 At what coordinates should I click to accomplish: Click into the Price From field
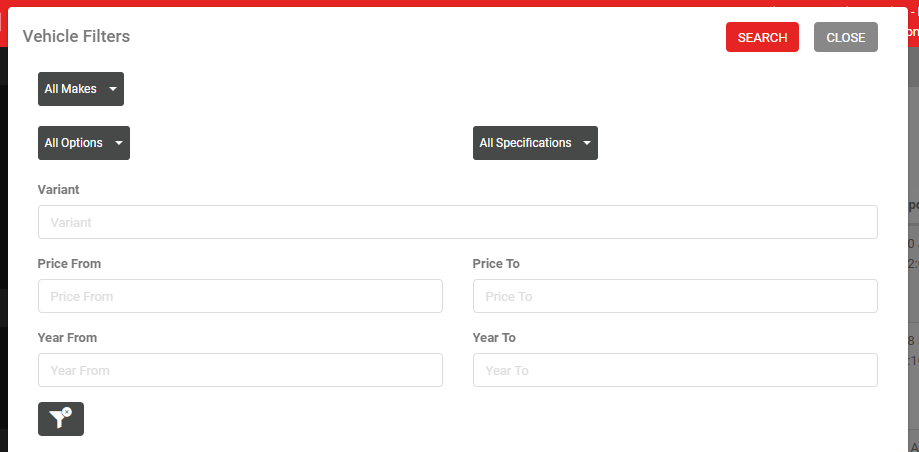pos(240,296)
